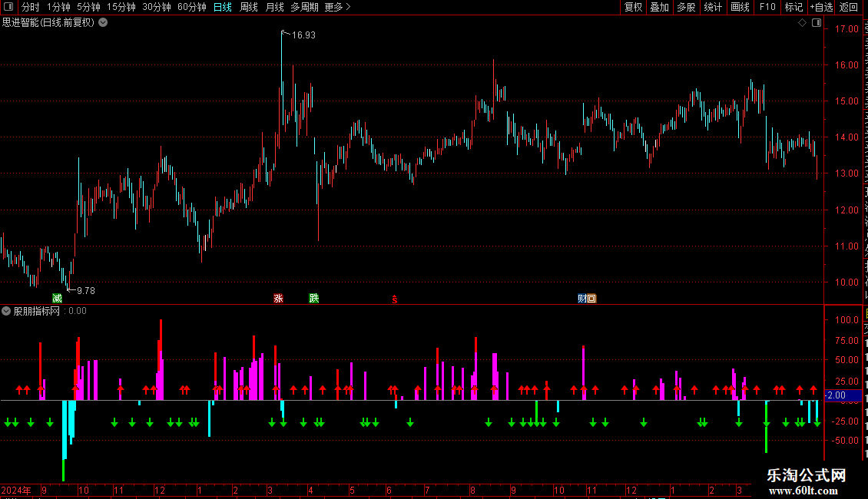Viewport: 868px width, 499px height.
Task: Switch to the 日线 daily chart
Action: (223, 7)
